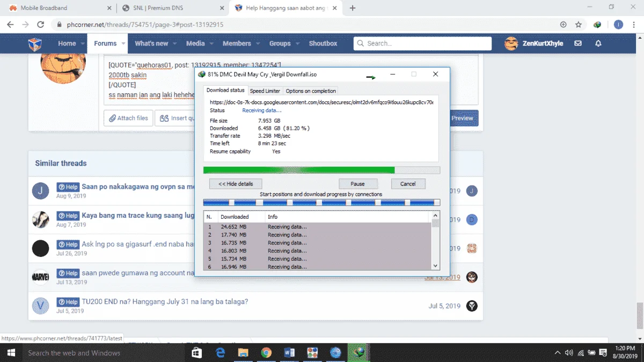644x362 pixels.
Task: Open File Explorer from the taskbar
Action: pyautogui.click(x=243, y=353)
